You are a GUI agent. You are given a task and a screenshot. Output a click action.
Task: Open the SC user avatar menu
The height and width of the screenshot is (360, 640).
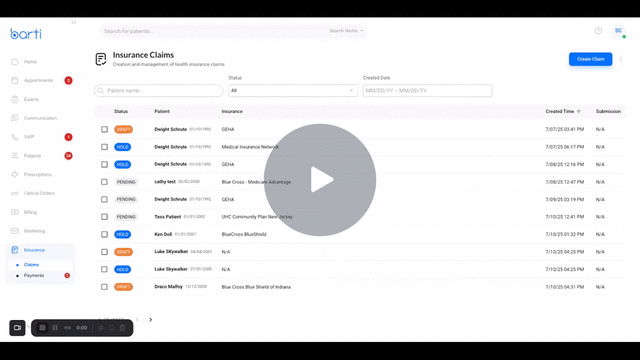click(618, 31)
